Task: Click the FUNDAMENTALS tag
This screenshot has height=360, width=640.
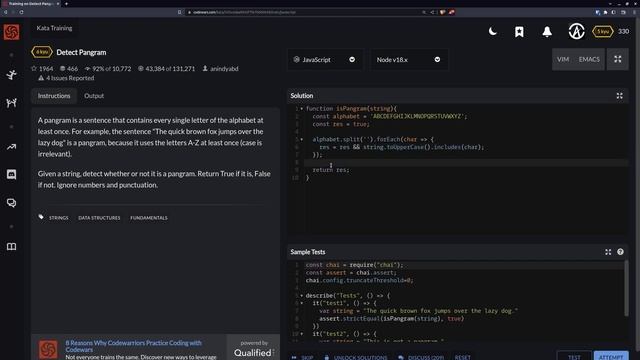Action: [x=149, y=218]
